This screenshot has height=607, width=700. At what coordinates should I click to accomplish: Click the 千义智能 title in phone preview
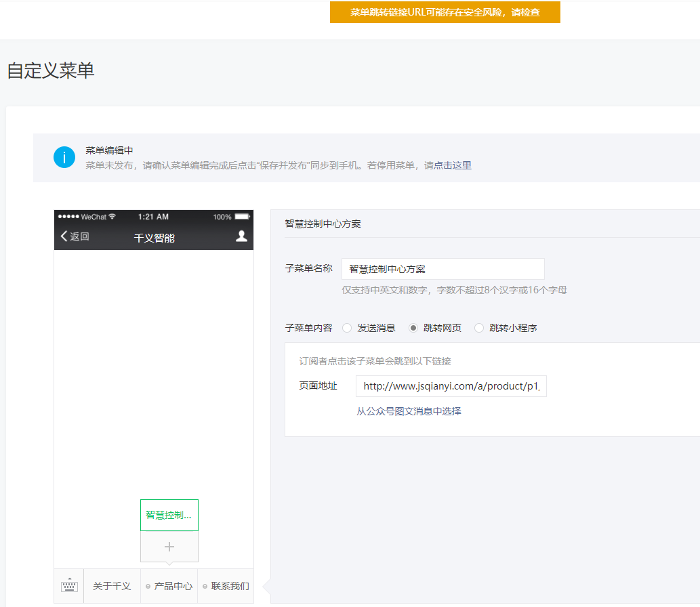tap(155, 238)
